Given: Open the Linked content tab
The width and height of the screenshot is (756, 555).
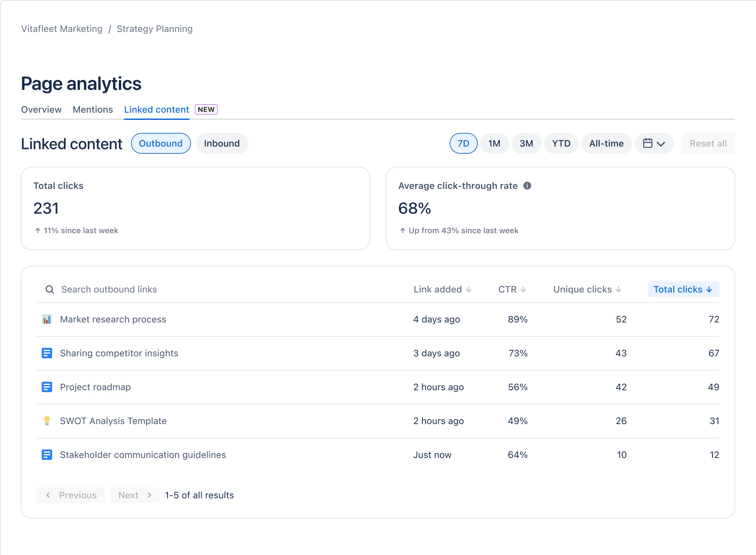Looking at the screenshot, I should [157, 109].
